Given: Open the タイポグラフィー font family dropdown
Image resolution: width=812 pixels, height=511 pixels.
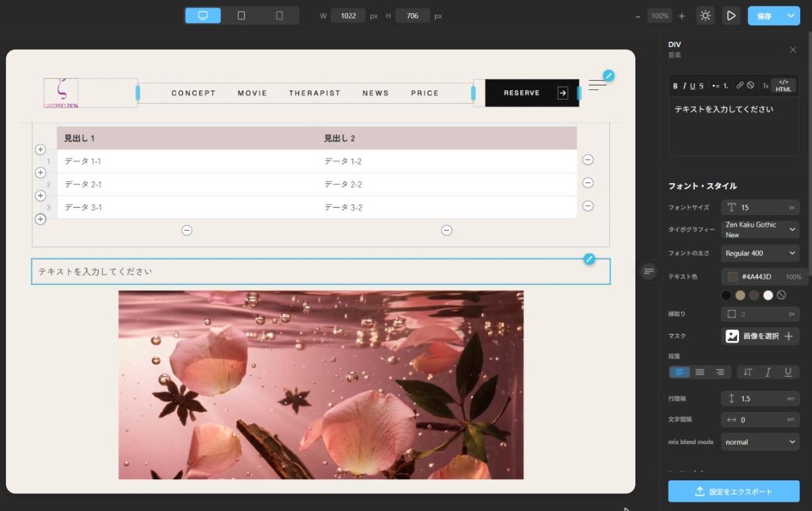Looking at the screenshot, I should click(x=761, y=229).
